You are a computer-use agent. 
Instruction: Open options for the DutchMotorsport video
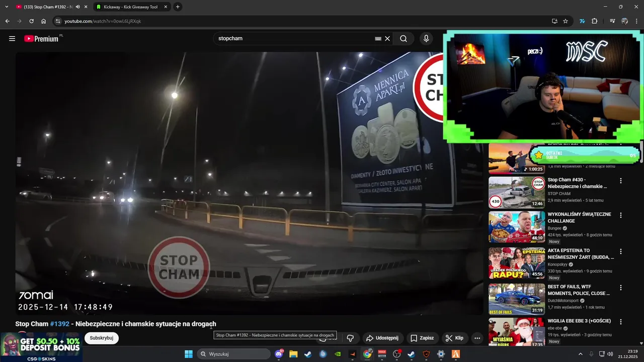coord(621,288)
